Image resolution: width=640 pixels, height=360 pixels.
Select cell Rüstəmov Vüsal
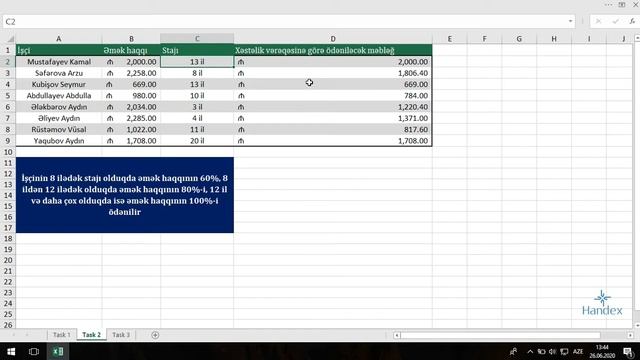[59, 130]
